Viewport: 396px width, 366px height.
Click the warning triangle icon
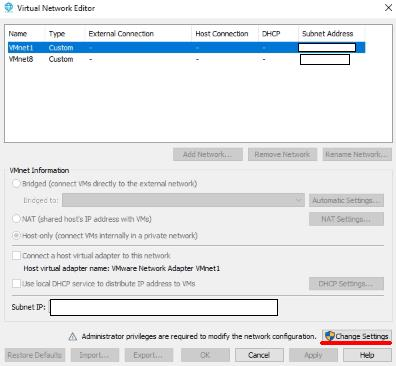click(72, 336)
